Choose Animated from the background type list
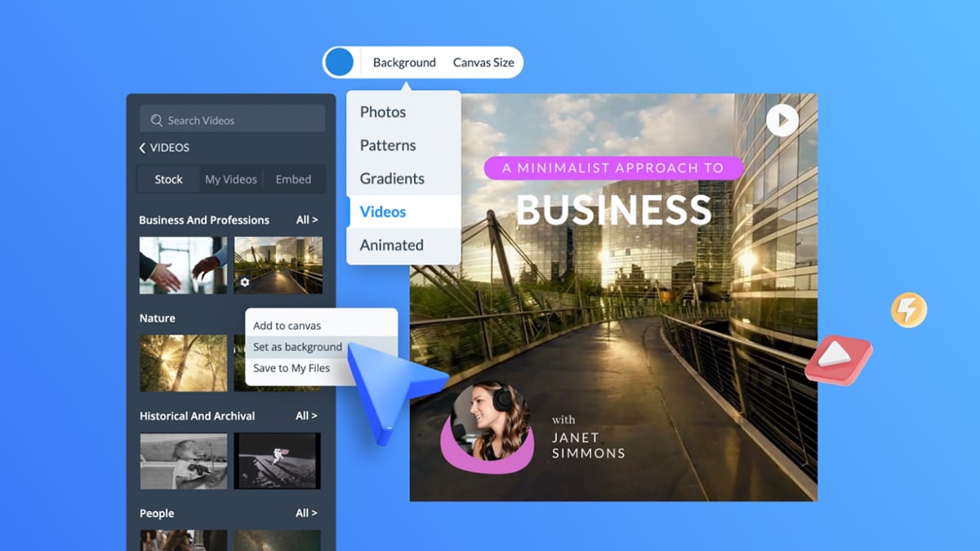The height and width of the screenshot is (551, 980). [x=391, y=245]
